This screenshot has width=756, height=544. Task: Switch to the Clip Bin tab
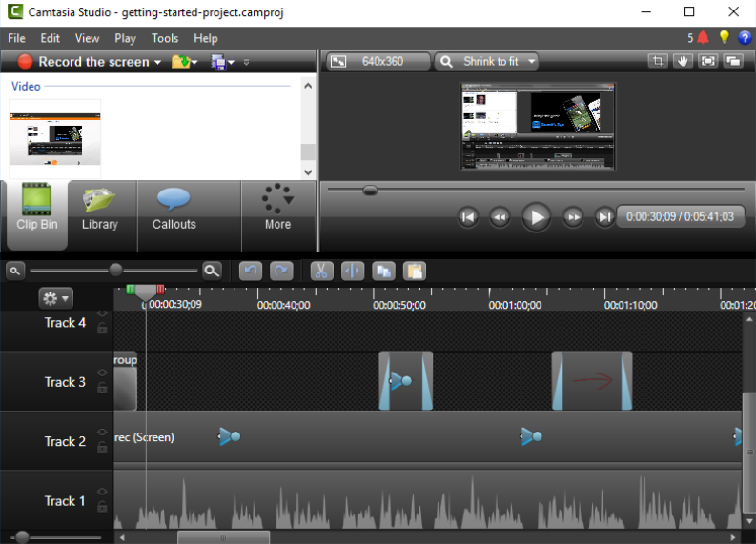pyautogui.click(x=36, y=214)
